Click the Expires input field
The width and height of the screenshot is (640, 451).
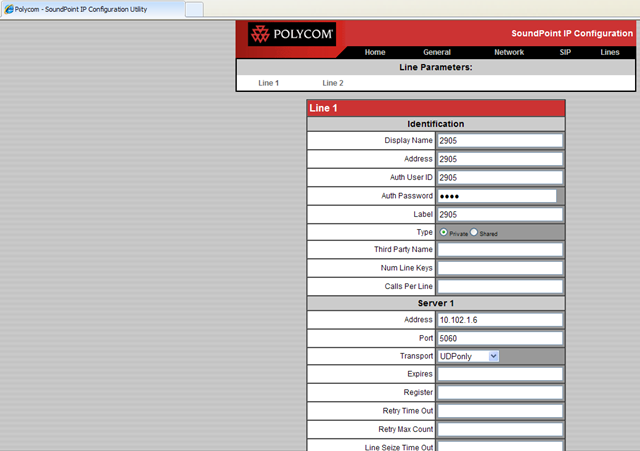pyautogui.click(x=500, y=374)
